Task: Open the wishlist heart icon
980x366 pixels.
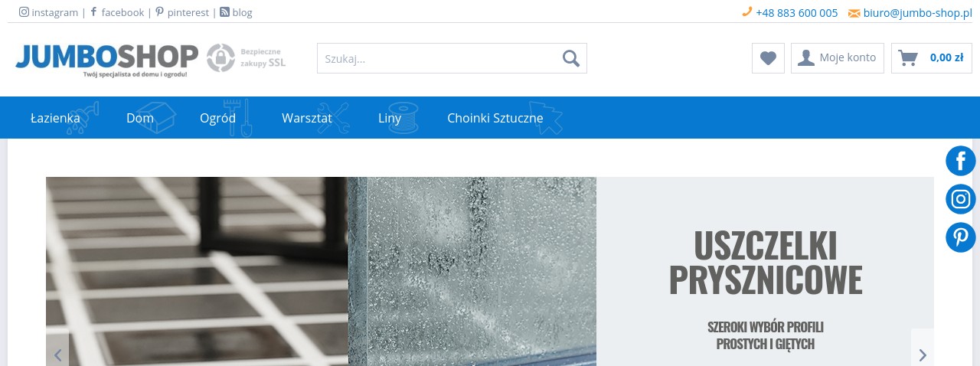Action: [x=768, y=58]
